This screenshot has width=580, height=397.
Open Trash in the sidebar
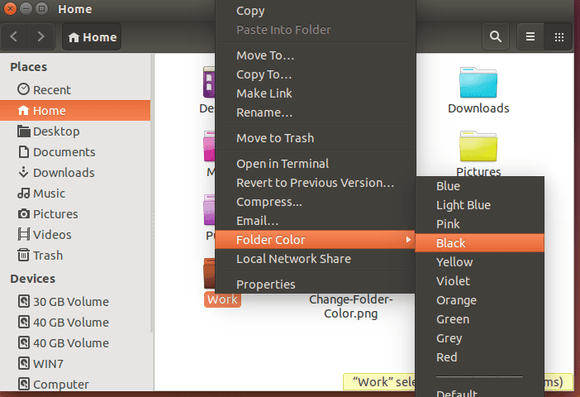pos(75,255)
